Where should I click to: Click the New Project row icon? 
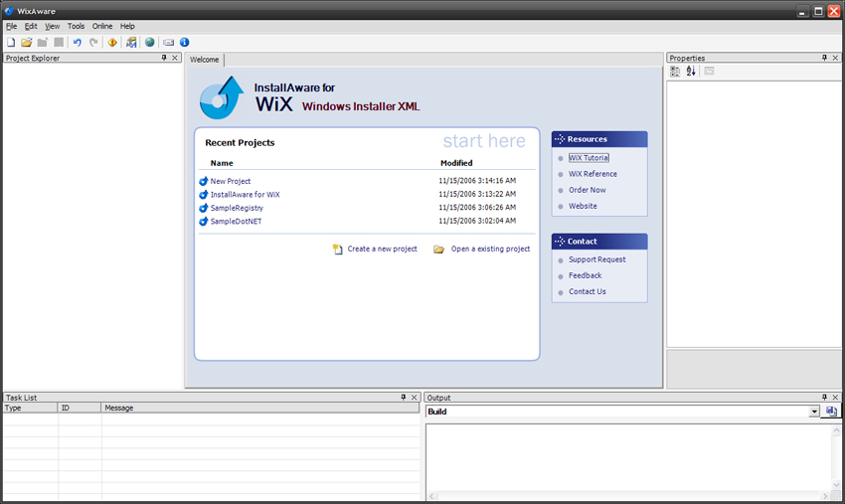pyautogui.click(x=203, y=181)
